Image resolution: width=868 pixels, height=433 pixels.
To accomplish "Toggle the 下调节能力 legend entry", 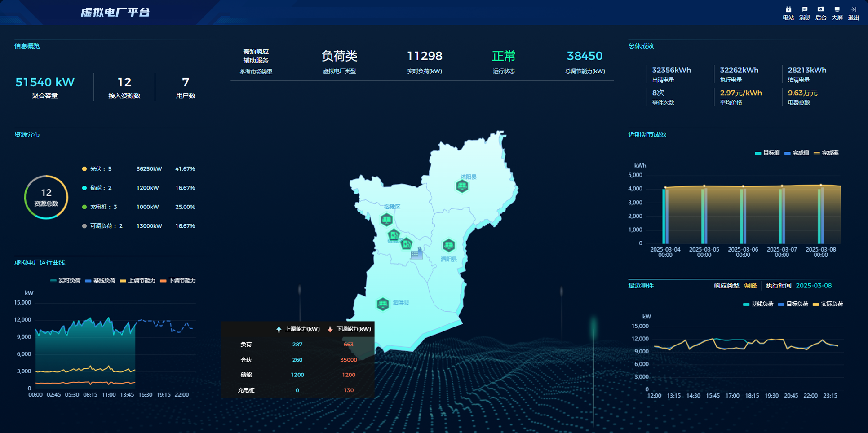I will tap(178, 281).
